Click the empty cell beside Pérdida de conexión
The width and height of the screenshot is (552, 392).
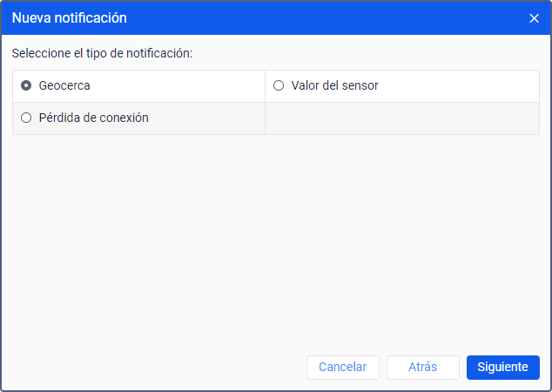click(401, 118)
